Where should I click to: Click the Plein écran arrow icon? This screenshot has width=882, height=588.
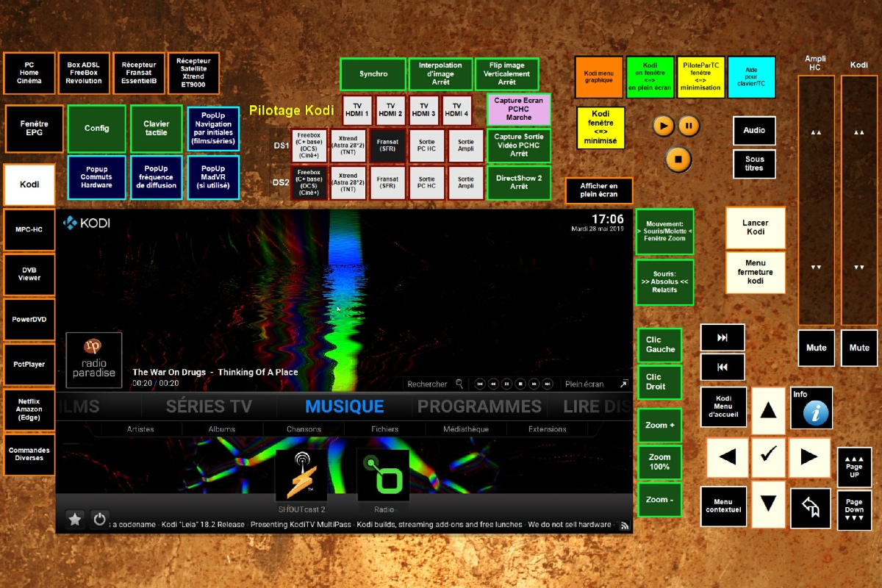(623, 384)
